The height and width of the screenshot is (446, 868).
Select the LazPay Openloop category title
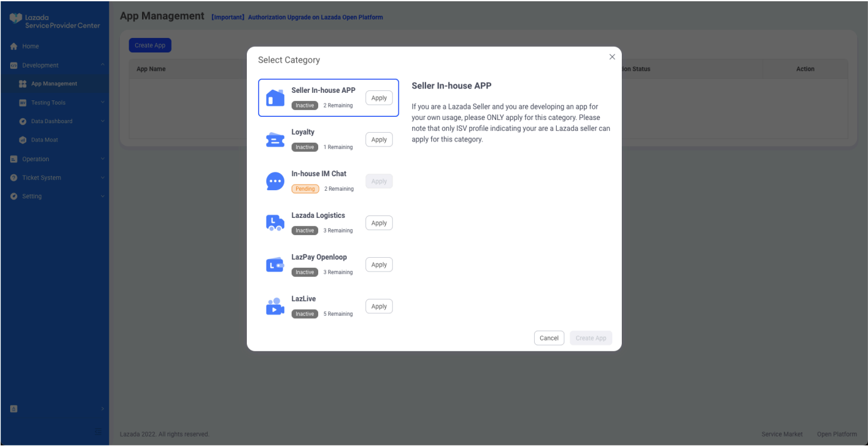[319, 257]
